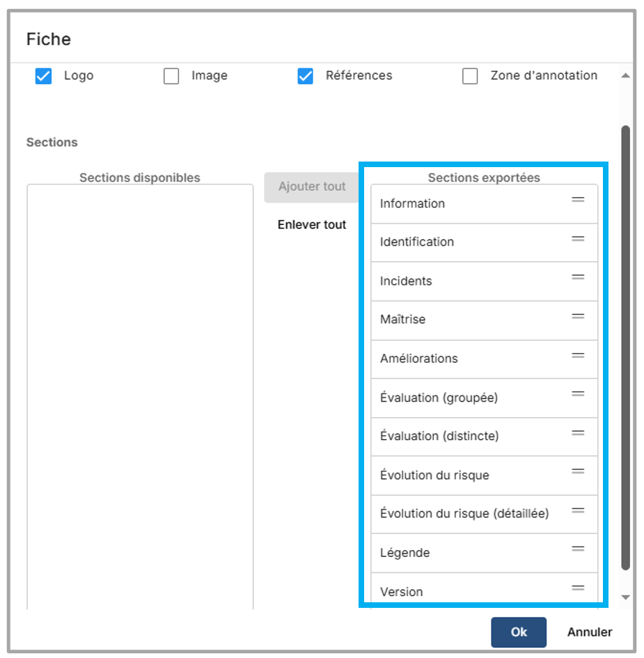Cancel the dialog with Annuler
The image size is (644, 658).
click(x=590, y=632)
